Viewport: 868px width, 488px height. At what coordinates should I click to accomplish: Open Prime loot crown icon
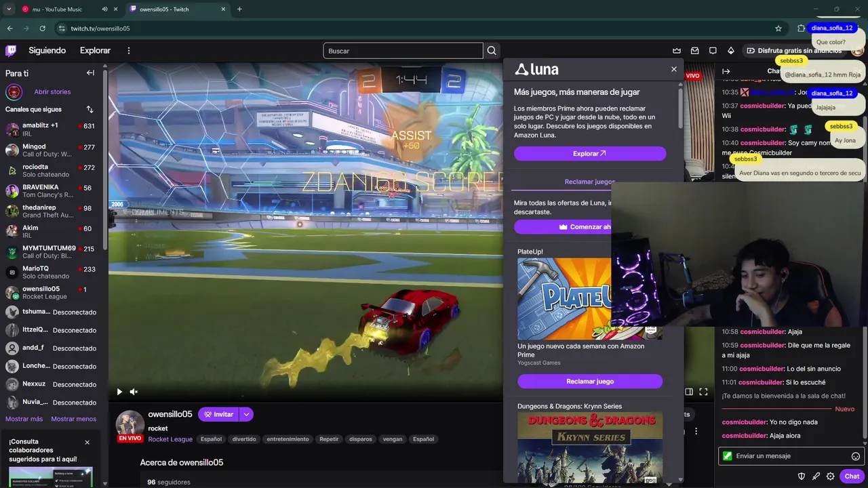coord(676,51)
